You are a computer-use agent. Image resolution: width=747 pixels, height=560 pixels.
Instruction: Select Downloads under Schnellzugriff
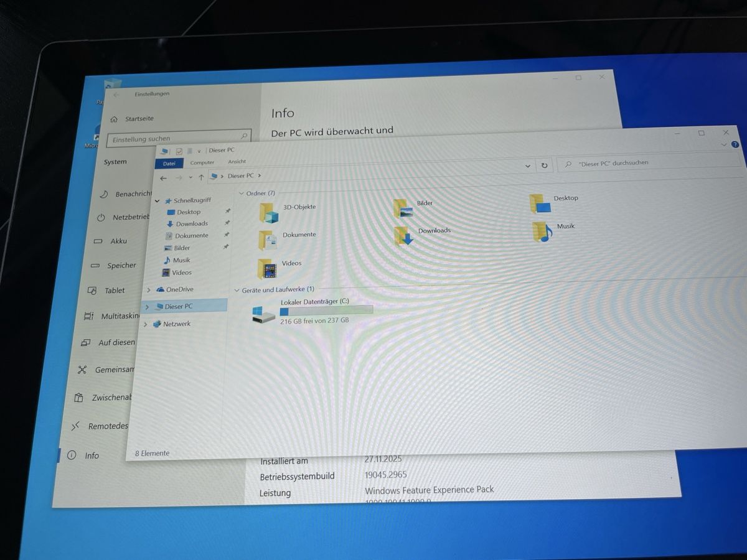pyautogui.click(x=187, y=224)
